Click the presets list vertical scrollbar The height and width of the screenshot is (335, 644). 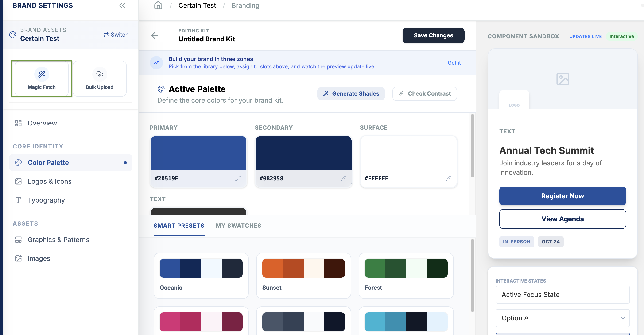pyautogui.click(x=472, y=275)
